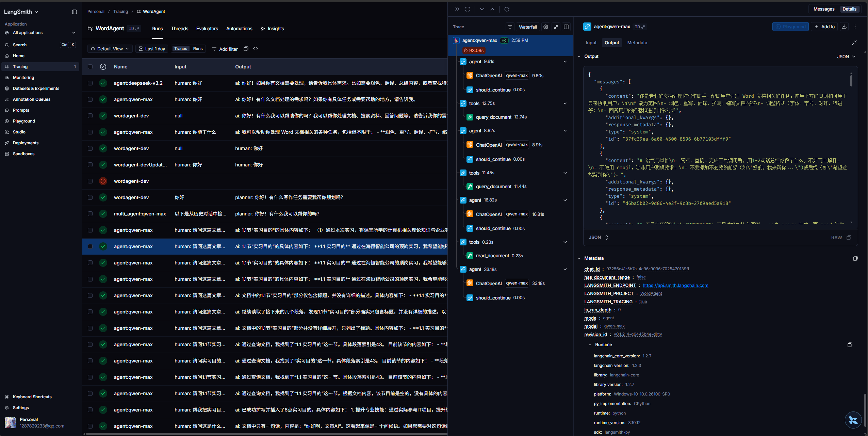
Task: Open the Metadata tab of the run
Action: click(x=637, y=43)
